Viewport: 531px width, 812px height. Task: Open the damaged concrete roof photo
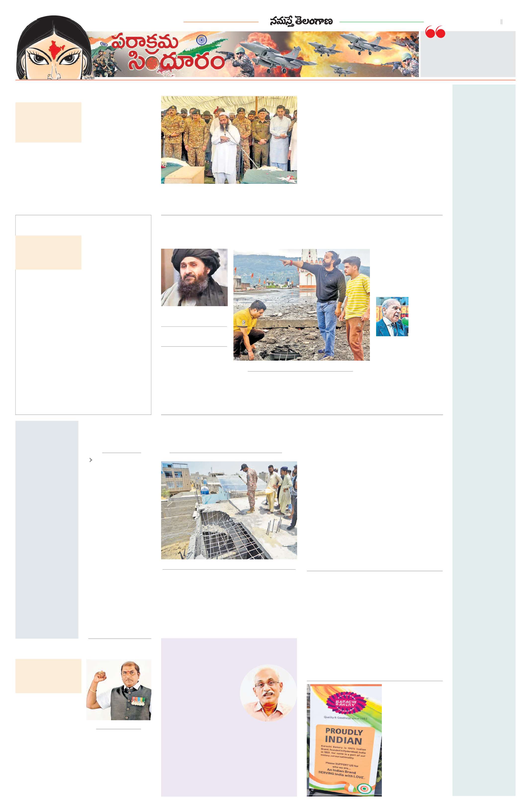(229, 510)
